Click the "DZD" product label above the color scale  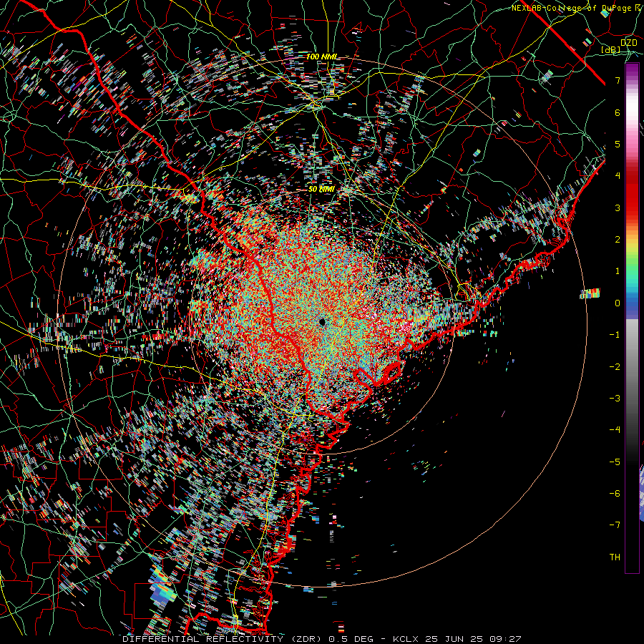pos(628,43)
